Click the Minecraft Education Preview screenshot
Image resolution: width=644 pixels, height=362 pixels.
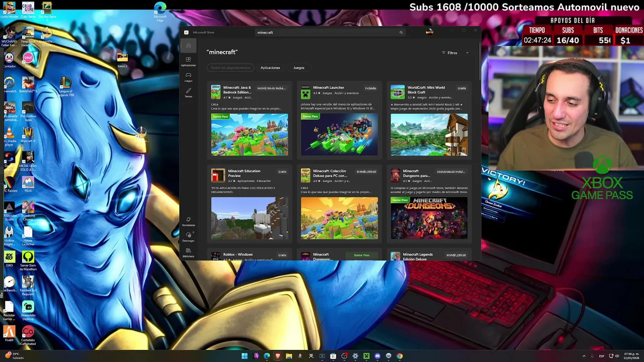click(250, 218)
